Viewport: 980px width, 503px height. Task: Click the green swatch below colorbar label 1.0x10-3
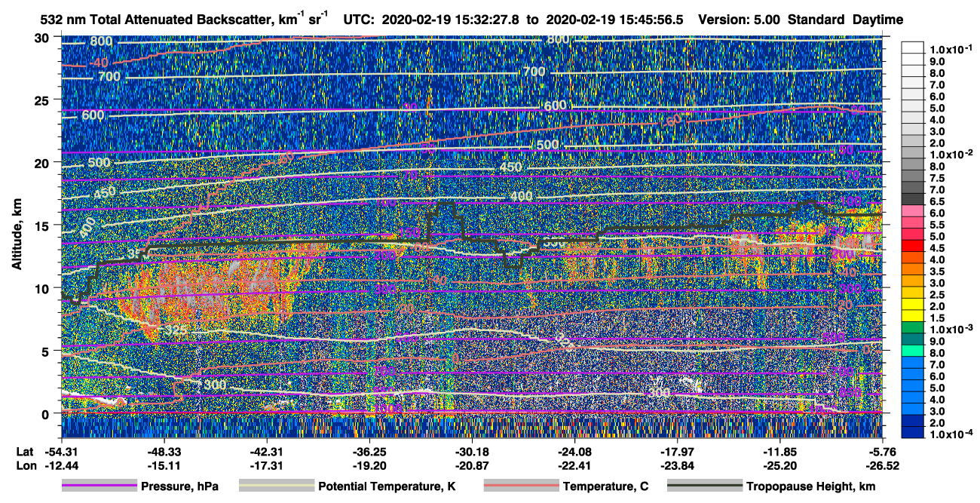912,327
